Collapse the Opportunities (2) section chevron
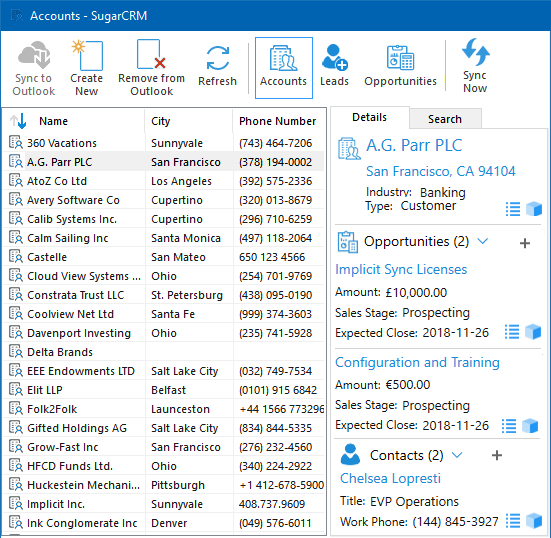Viewport: 551px width, 538px height. (x=483, y=241)
